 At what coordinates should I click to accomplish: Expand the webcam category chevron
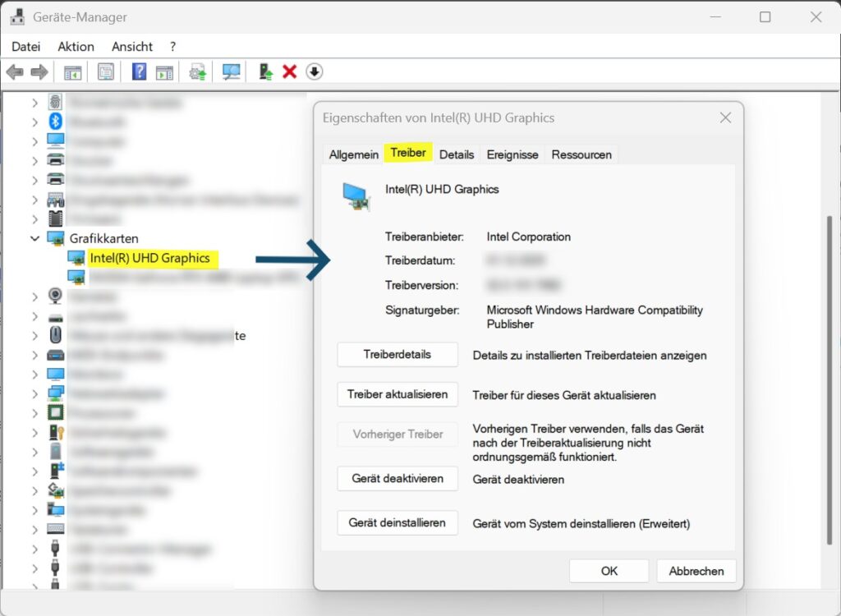click(x=34, y=297)
